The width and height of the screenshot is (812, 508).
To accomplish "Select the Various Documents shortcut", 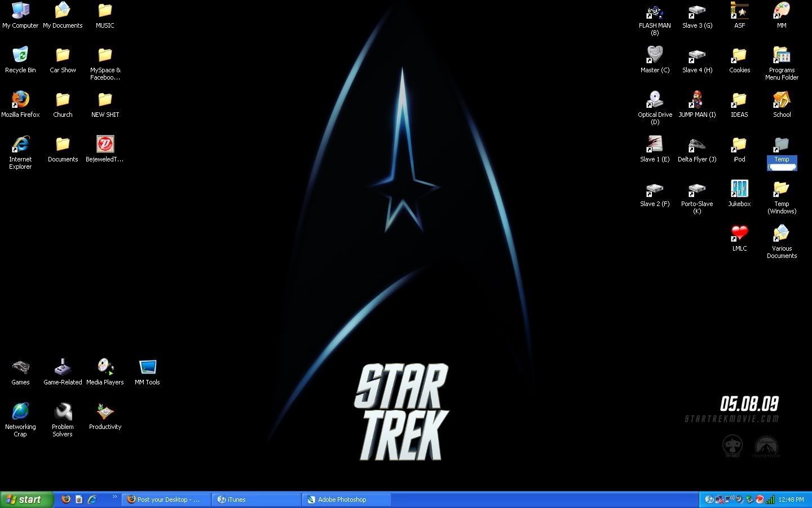I will [x=782, y=242].
